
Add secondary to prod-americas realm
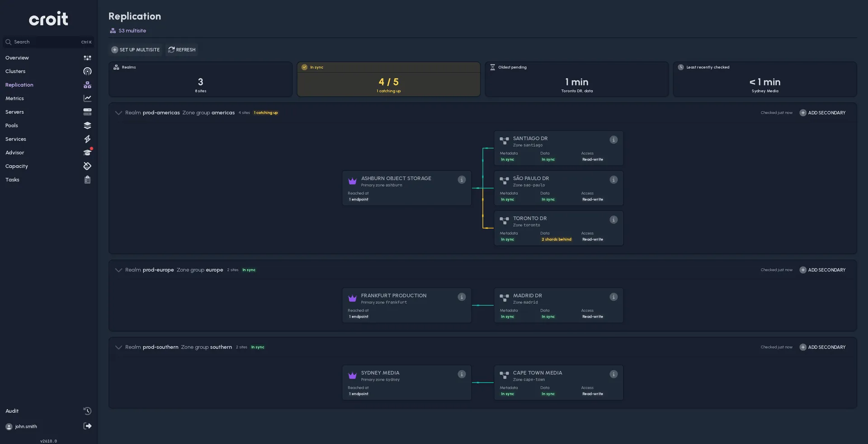tap(822, 113)
